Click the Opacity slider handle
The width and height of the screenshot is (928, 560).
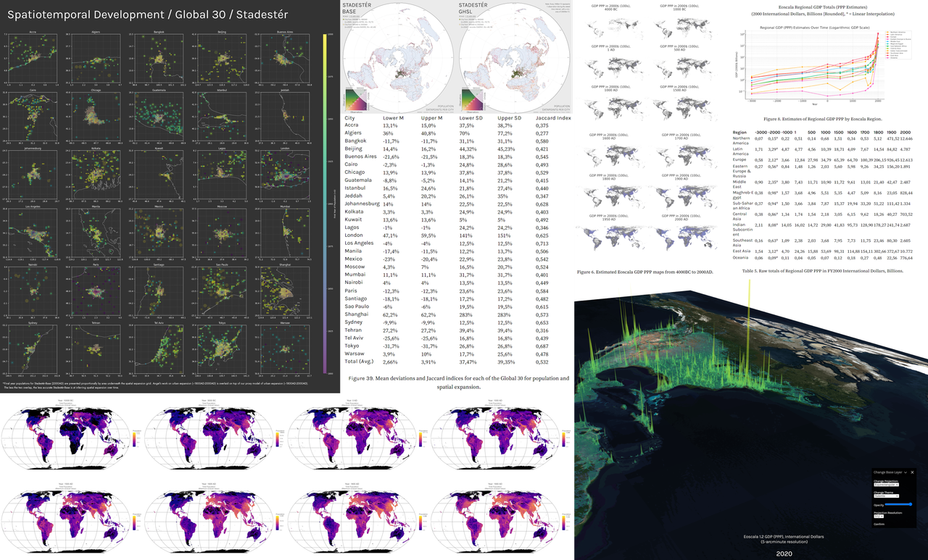(911, 504)
